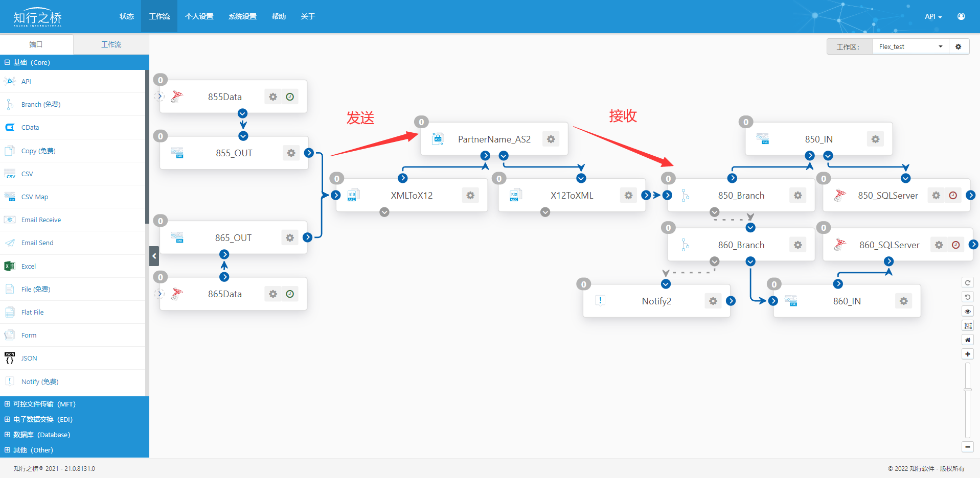This screenshot has width=980, height=478.
Task: Switch to 工作流 sidebar tab
Action: tap(111, 44)
